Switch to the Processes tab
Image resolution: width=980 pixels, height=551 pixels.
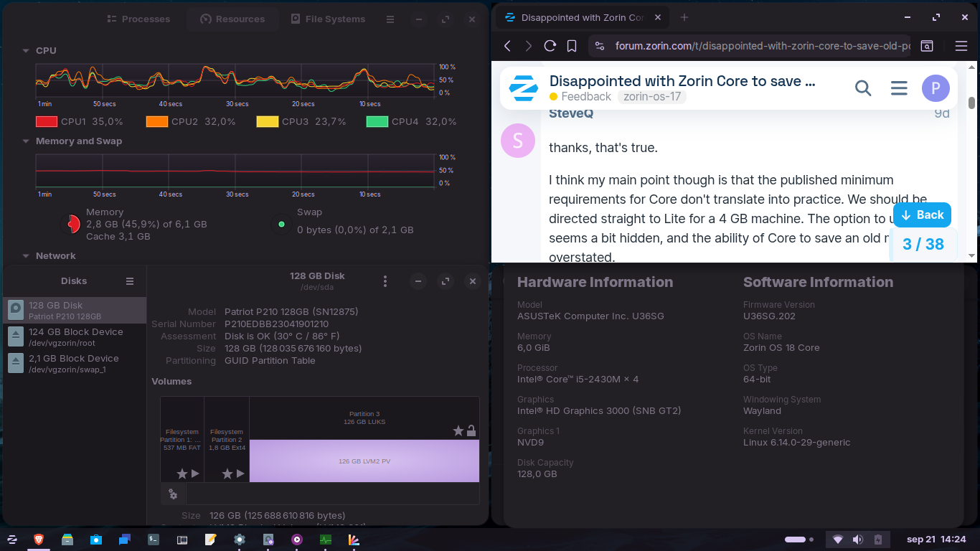[138, 19]
